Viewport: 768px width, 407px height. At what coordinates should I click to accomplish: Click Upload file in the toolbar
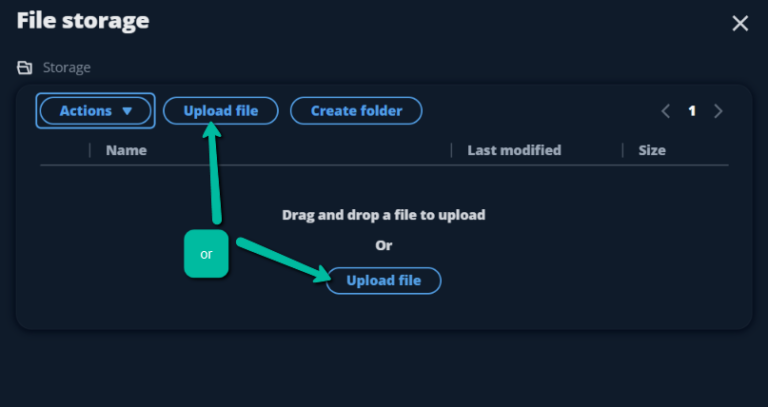pos(221,111)
